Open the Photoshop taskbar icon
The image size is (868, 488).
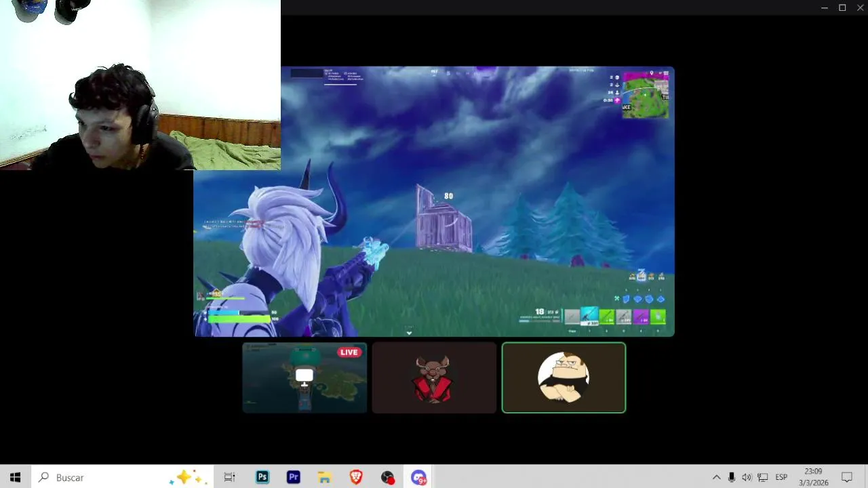pyautogui.click(x=262, y=477)
